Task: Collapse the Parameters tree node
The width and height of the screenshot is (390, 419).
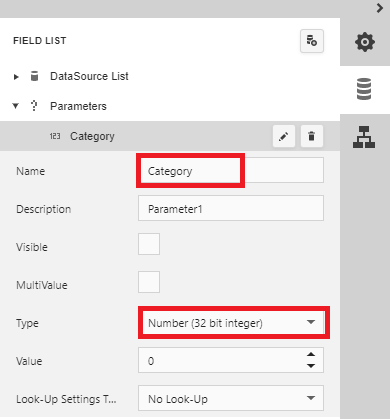Action: pos(15,106)
